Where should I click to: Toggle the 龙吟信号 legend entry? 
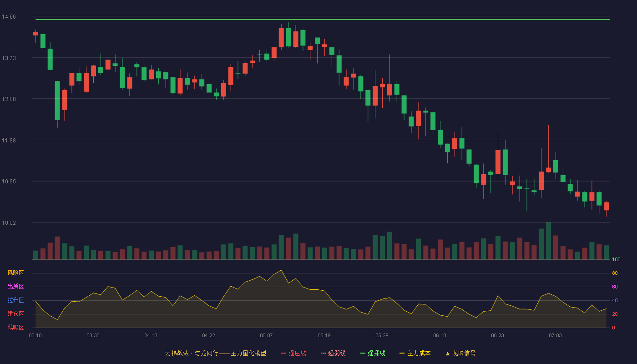460,353
